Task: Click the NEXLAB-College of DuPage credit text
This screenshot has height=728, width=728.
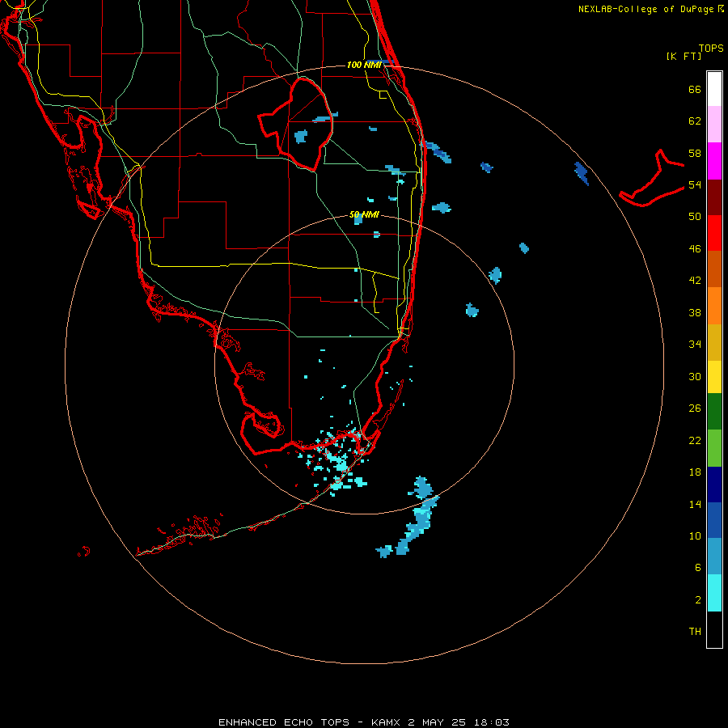Action: (x=650, y=9)
